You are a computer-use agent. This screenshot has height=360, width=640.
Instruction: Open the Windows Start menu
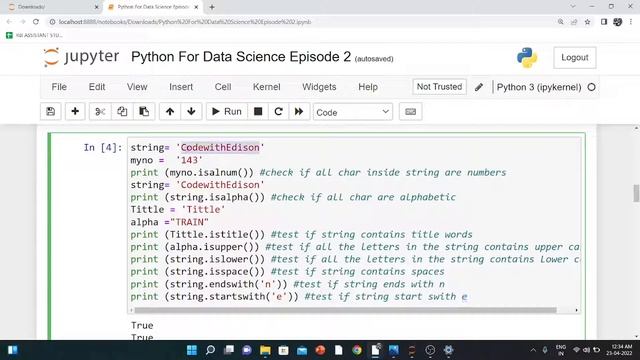(x=192, y=350)
